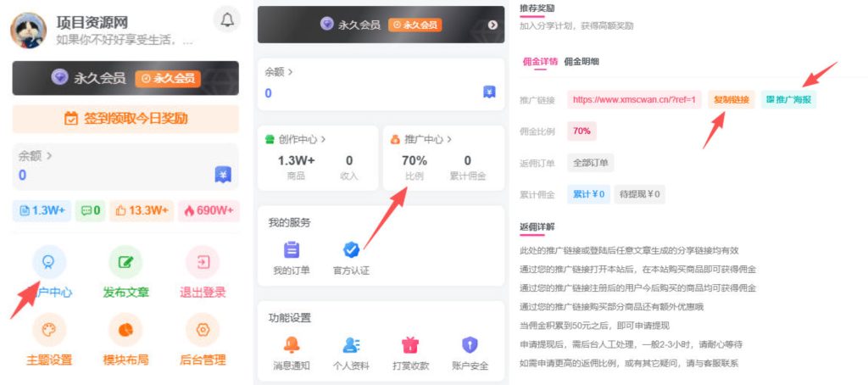Click the 0 收入 value in 创作中心
This screenshot has height=385, width=868.
tap(349, 160)
